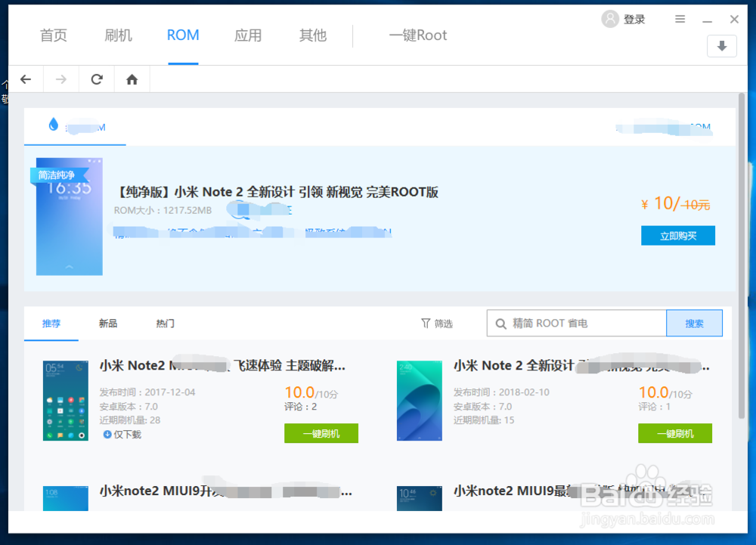Viewport: 756px width, 545px height.
Task: Open the 一键Root tab
Action: pos(418,36)
